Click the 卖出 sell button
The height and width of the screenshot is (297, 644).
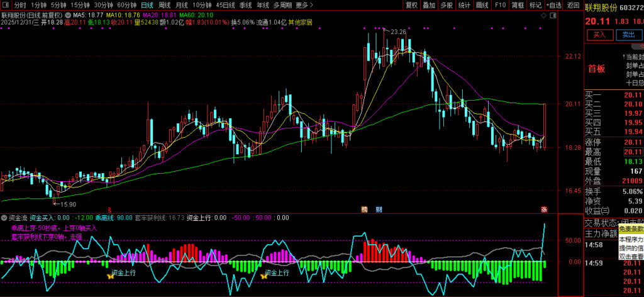[628, 35]
